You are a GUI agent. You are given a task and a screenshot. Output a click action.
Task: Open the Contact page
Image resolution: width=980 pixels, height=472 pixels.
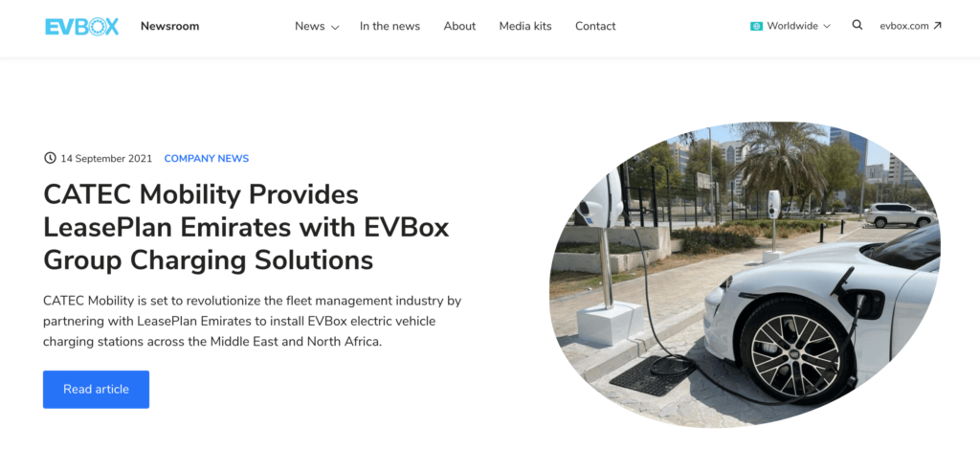tap(595, 26)
